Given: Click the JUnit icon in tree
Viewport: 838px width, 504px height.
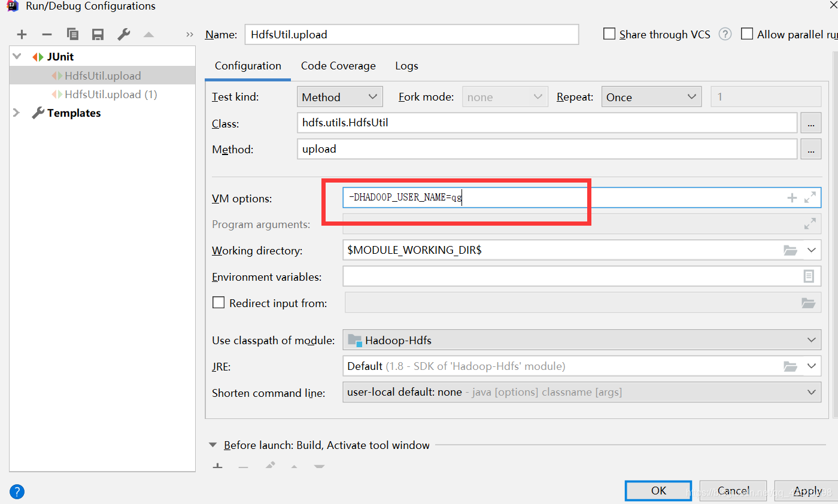Looking at the screenshot, I should pos(38,57).
